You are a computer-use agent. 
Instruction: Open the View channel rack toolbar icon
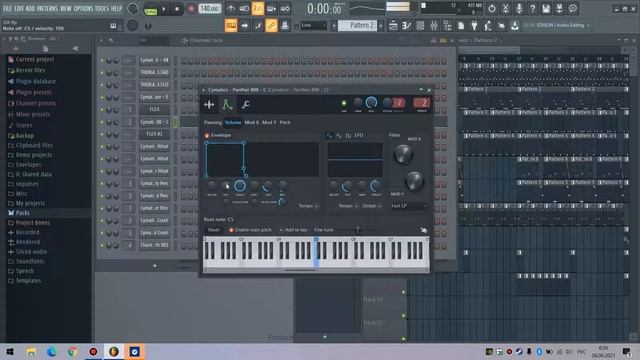(420, 26)
